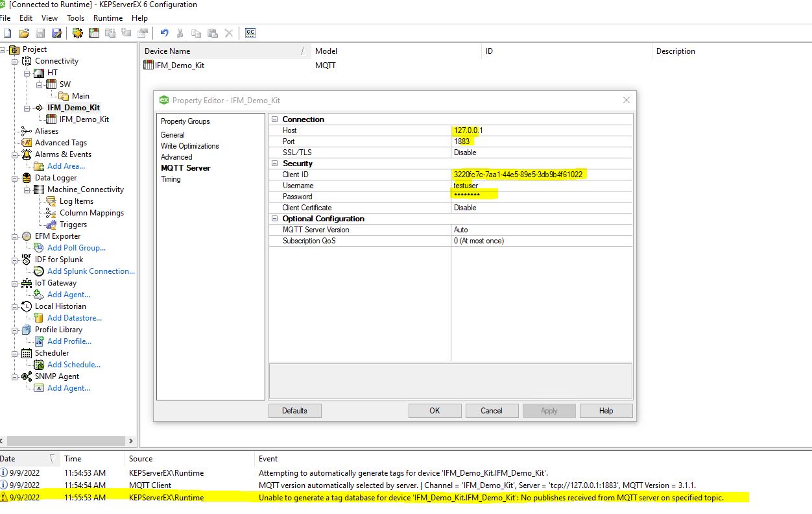This screenshot has height=514, width=812.
Task: Click the SNMP Agent icon
Action: click(27, 376)
